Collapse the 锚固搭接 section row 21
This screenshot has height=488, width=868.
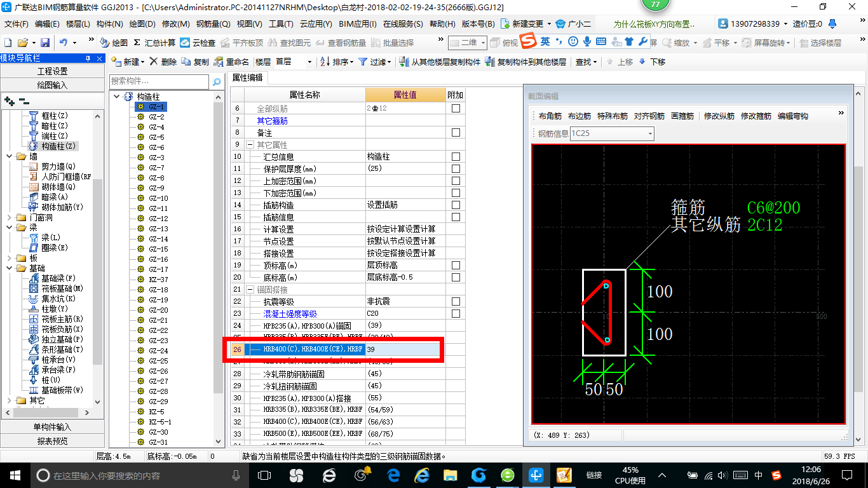click(x=250, y=290)
